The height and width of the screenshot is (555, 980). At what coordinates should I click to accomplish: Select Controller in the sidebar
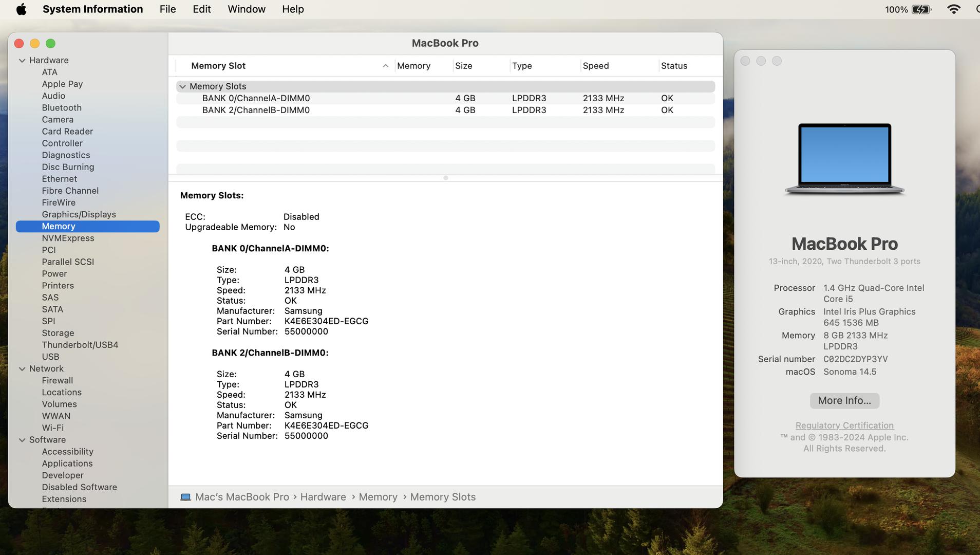62,143
